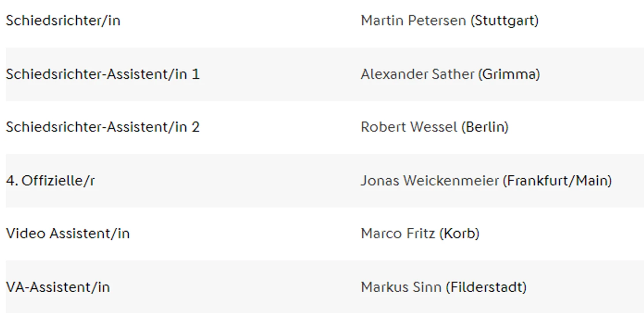Click Jonas Weickenmeier (Frankfurt/Main) name
This screenshot has height=313, width=644.
click(x=486, y=181)
